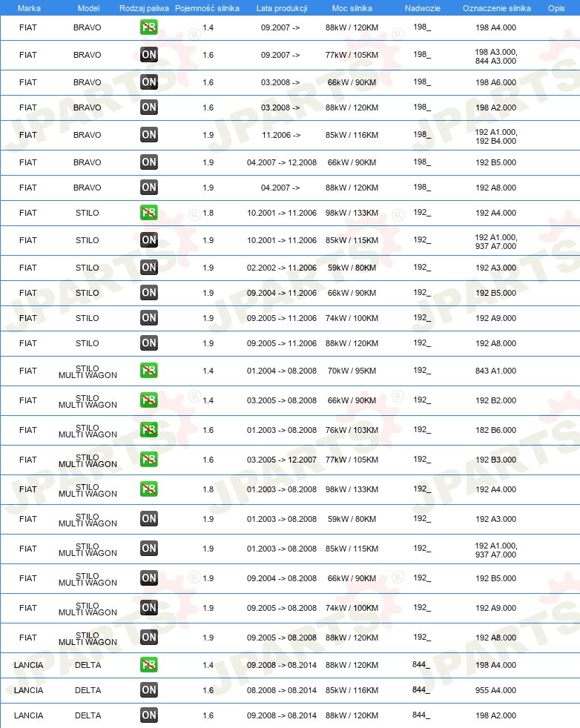Click the 04.2007 -> 12.2008 production years cell
The width and height of the screenshot is (580, 728).
pos(281,162)
